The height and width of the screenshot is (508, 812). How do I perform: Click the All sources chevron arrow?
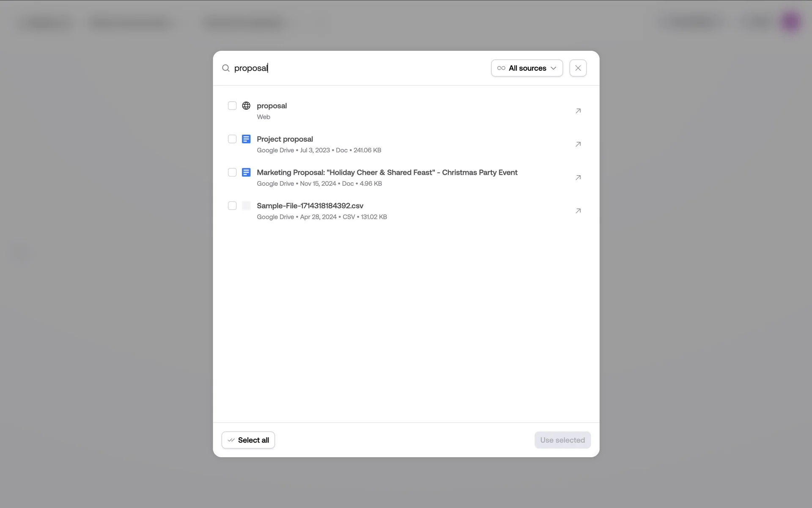point(553,68)
